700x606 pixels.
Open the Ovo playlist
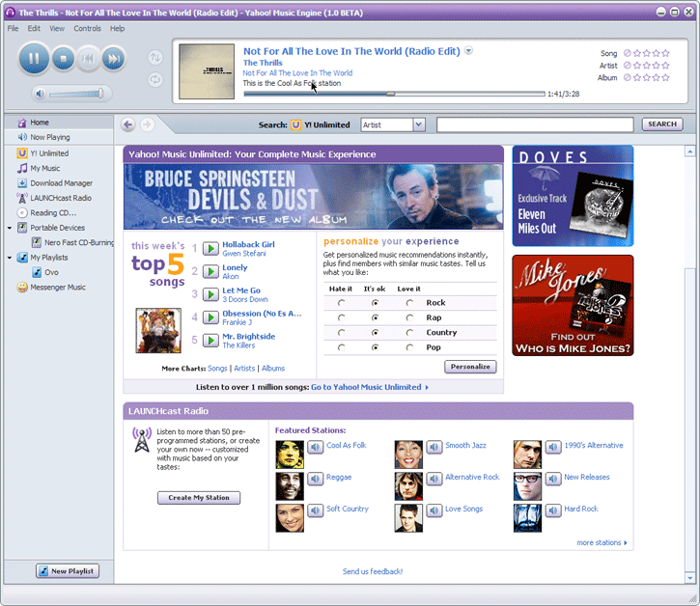45,272
